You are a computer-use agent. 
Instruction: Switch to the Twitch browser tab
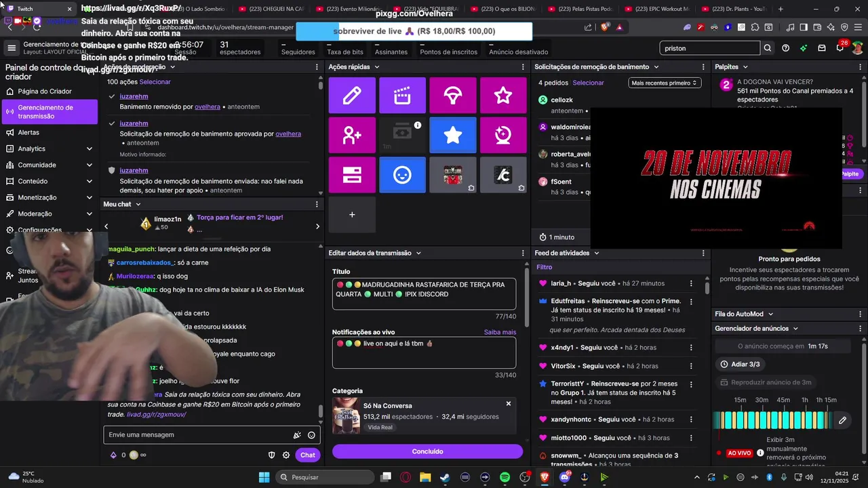38,9
